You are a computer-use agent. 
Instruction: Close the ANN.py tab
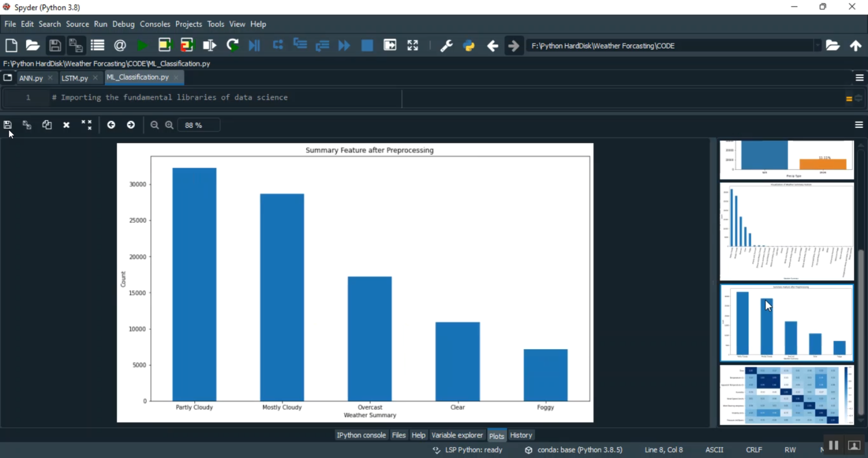coord(51,78)
